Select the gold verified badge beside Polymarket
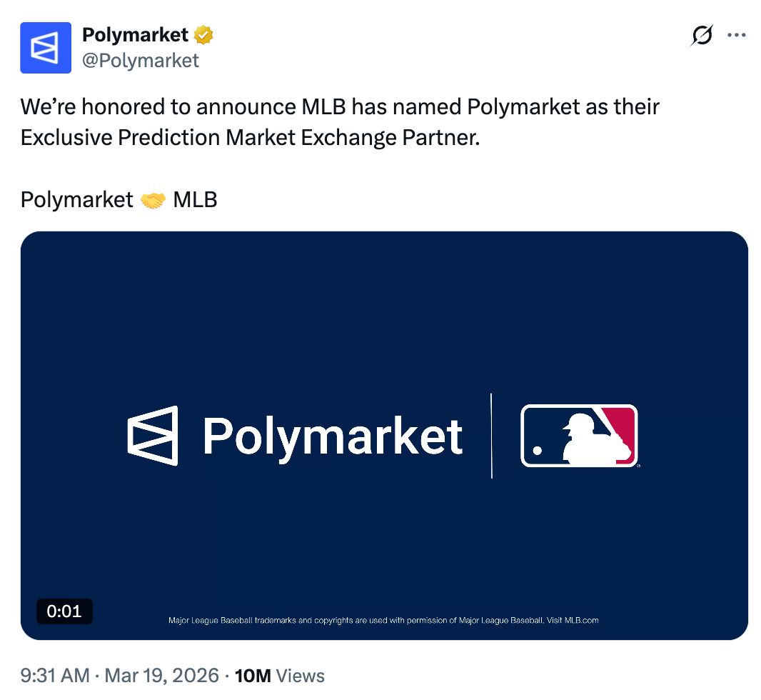 (203, 34)
